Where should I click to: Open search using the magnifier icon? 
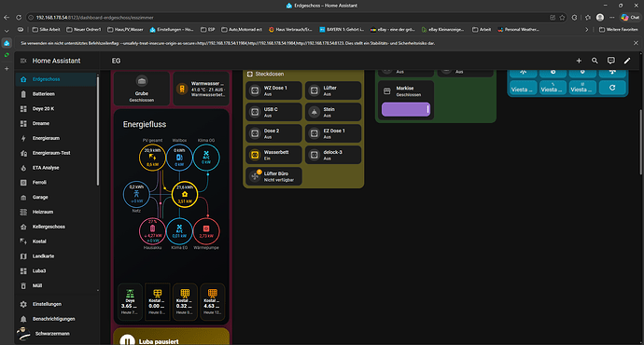tap(595, 61)
